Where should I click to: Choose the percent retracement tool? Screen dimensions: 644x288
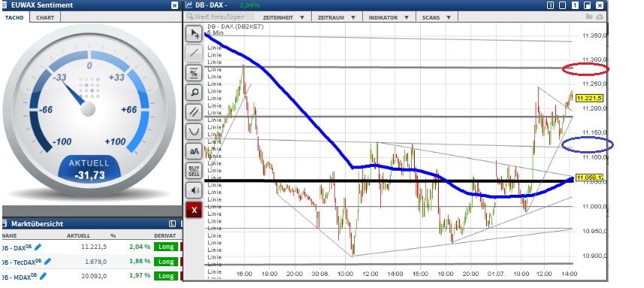point(194,74)
